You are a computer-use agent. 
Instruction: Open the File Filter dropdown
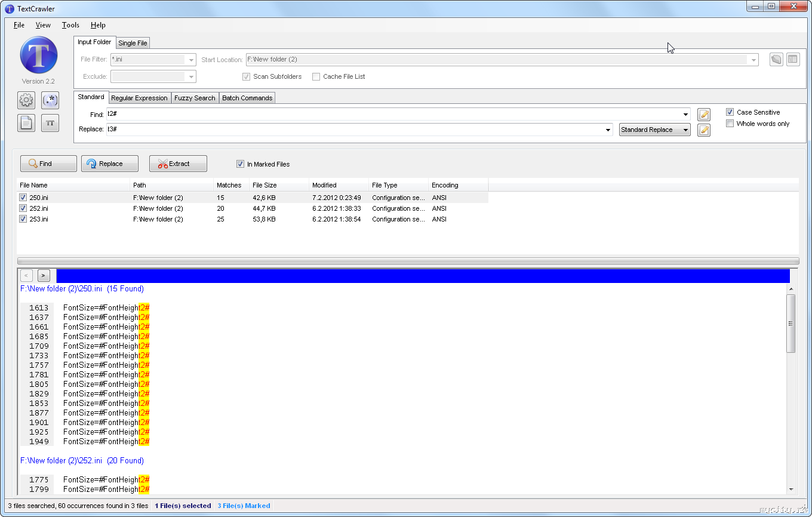point(191,60)
